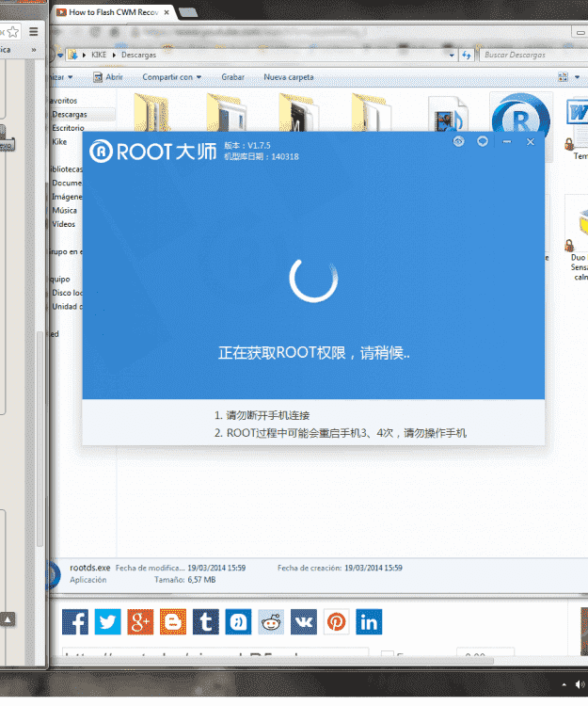Image resolution: width=588 pixels, height=706 pixels.
Task: Open the view options dropdown arrow in Explorer
Action: [x=578, y=77]
